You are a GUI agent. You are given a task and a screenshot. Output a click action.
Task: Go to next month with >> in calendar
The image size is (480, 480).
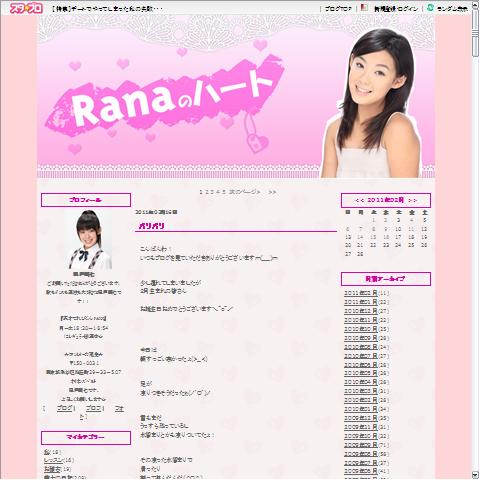point(412,200)
